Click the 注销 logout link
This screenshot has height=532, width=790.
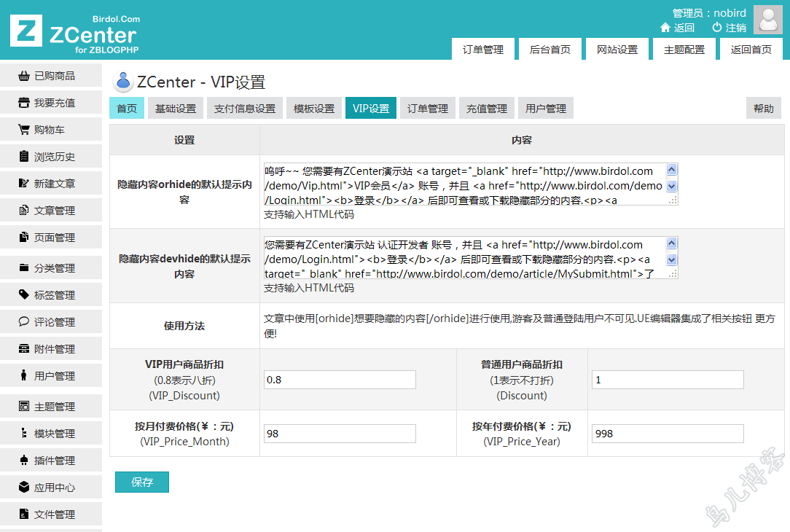[x=736, y=28]
